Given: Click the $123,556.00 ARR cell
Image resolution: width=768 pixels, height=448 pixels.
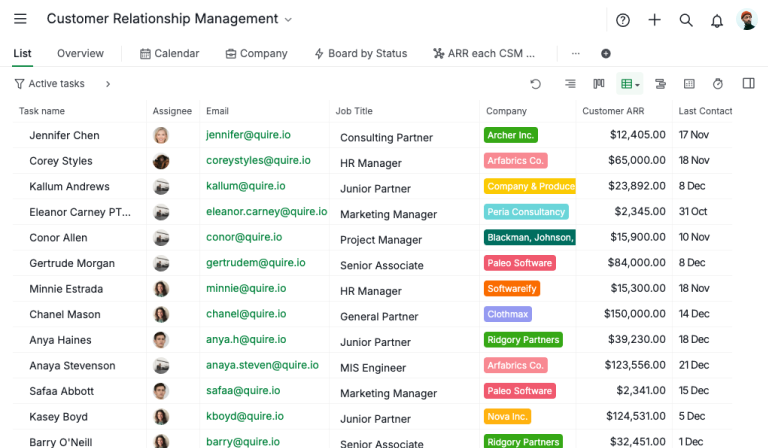Looking at the screenshot, I should point(635,365).
